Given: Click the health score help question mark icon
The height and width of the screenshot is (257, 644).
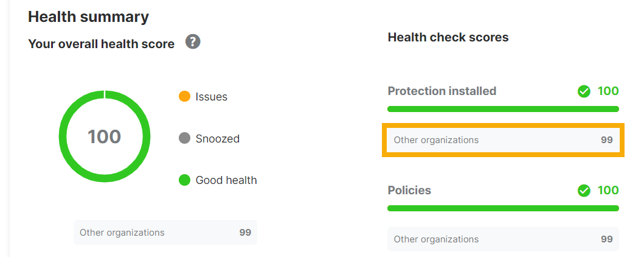Looking at the screenshot, I should tap(193, 42).
